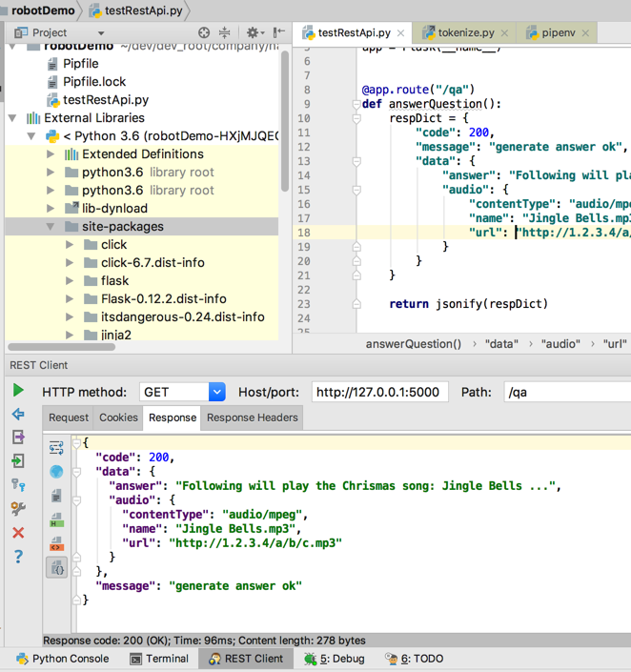This screenshot has width=631, height=672.
Task: Click the blue Replay Recent Requests arrow icon
Action: pos(18,415)
